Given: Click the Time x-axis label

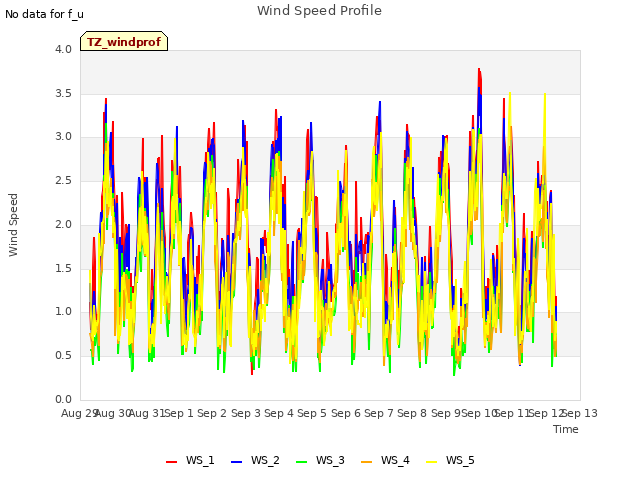Looking at the screenshot, I should 566,429.
